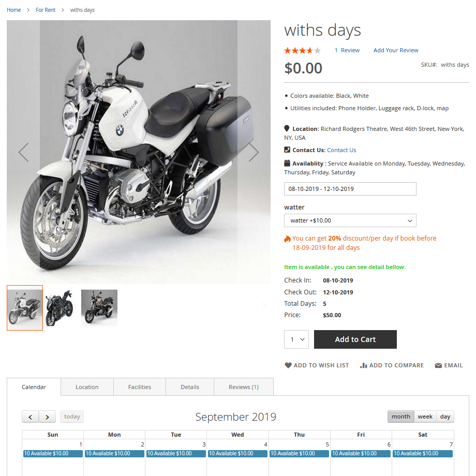476x476 pixels.
Task: Click the Add to Cart button
Action: [355, 339]
